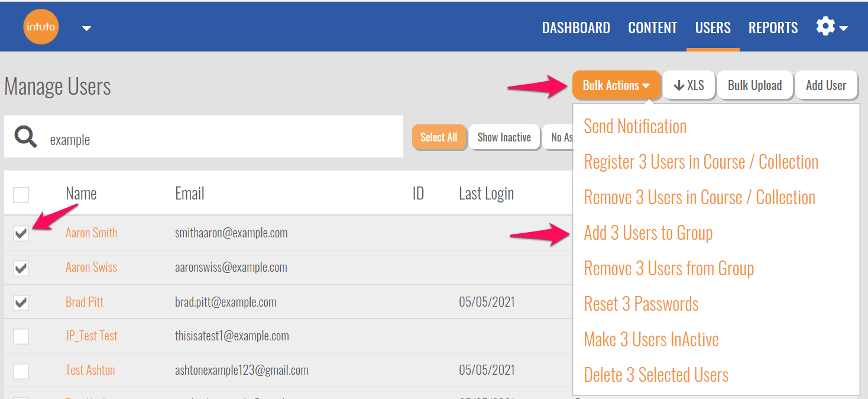Download the users XLS file
The width and height of the screenshot is (868, 399).
pos(689,85)
